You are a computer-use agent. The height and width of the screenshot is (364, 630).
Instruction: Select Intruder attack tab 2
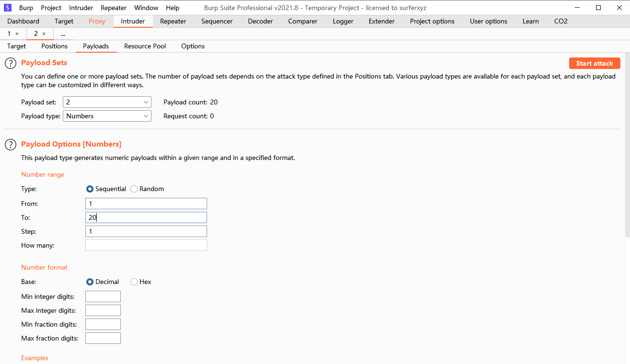coord(36,34)
